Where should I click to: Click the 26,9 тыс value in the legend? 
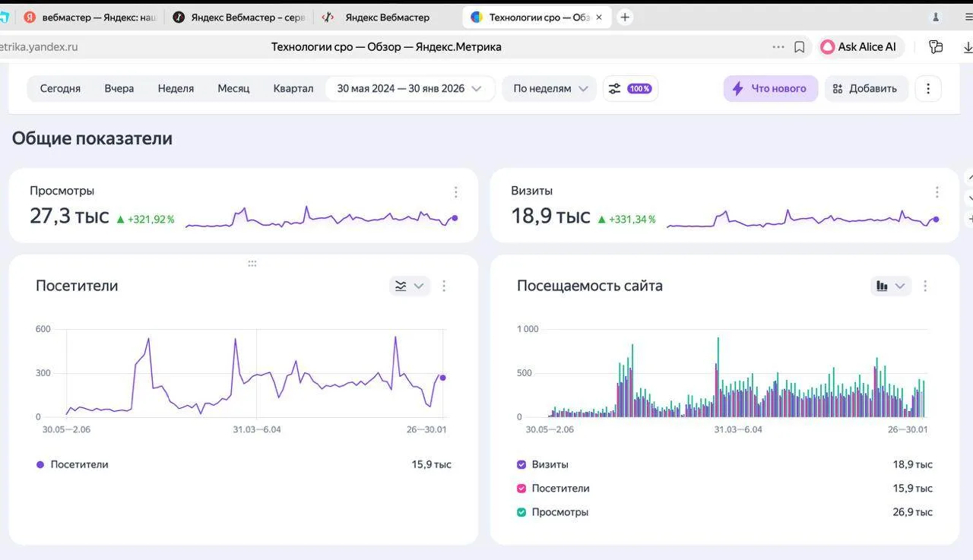tap(912, 512)
